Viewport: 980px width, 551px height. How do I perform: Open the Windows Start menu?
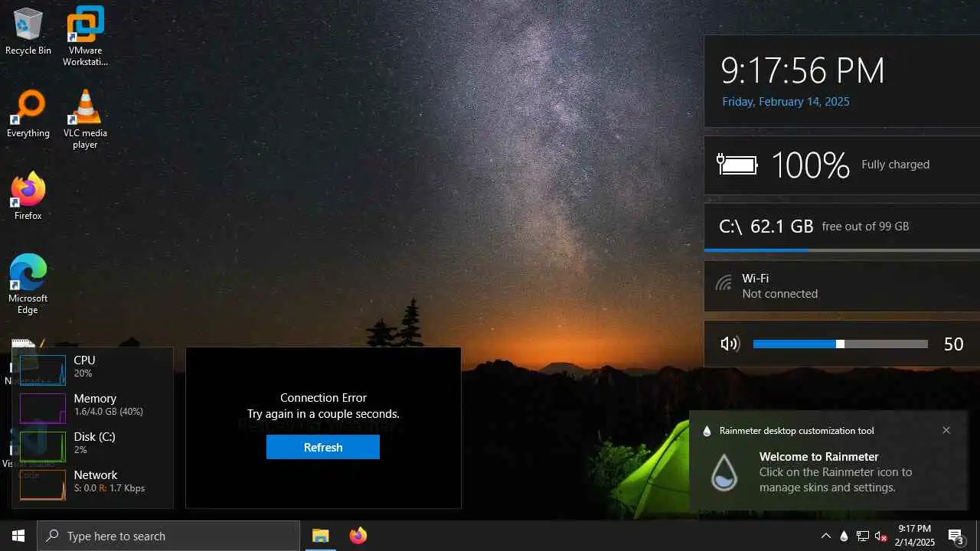(18, 536)
